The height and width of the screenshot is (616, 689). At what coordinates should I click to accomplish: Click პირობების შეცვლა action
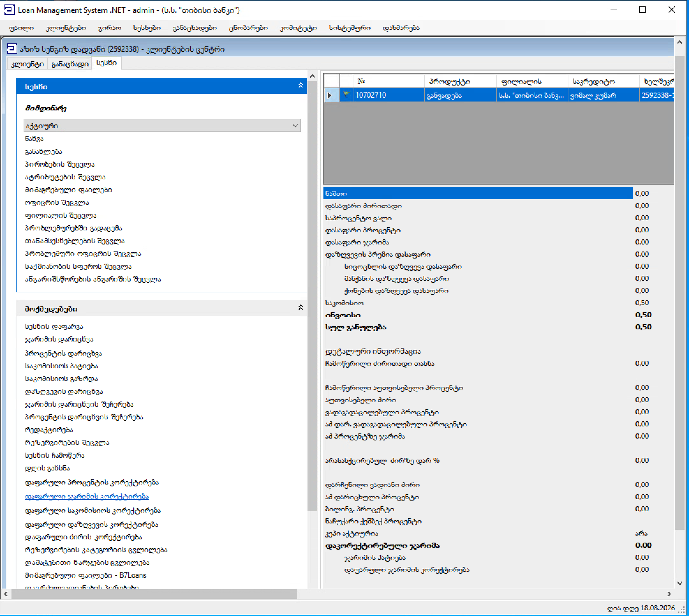(x=60, y=164)
